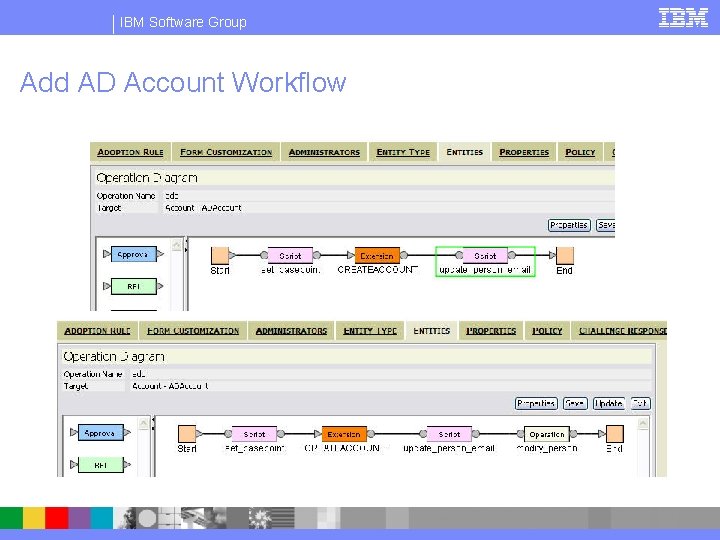Select Start node in lower workflow
The height and width of the screenshot is (540, 720).
[x=186, y=433]
